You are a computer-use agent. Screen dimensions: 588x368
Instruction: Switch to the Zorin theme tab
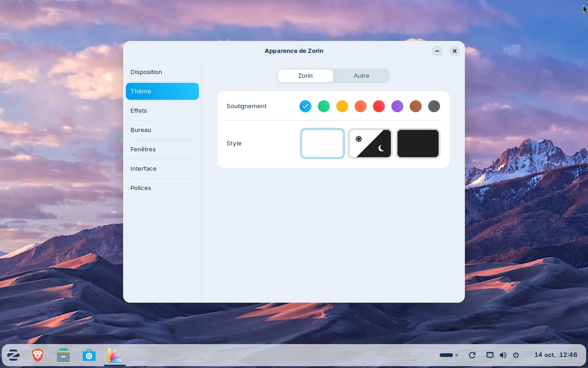305,76
